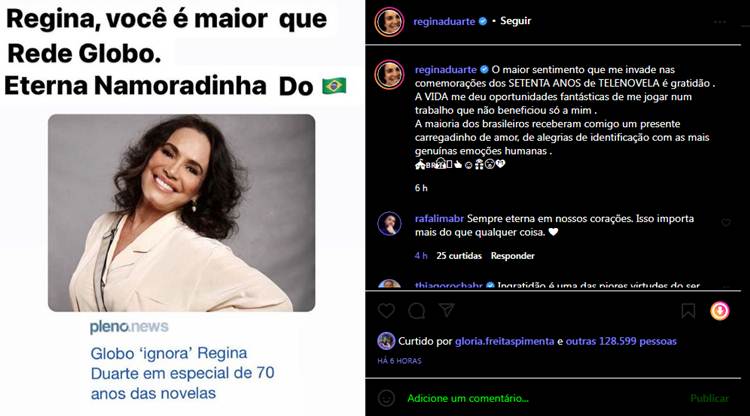Image resolution: width=750 pixels, height=416 pixels.
Task: Like rafalimabr's comment with small heart
Action: tap(726, 222)
